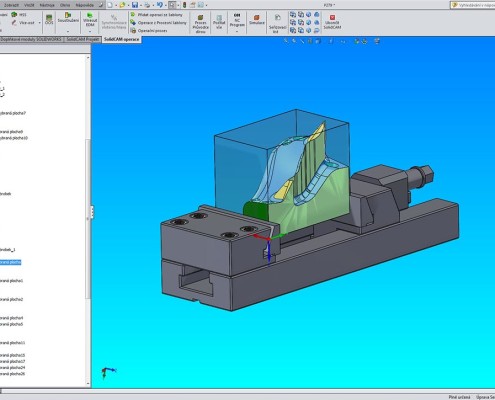The height and width of the screenshot is (400, 495).
Task: Open dropdown arrow next to Undo icon
Action: click(165, 5)
